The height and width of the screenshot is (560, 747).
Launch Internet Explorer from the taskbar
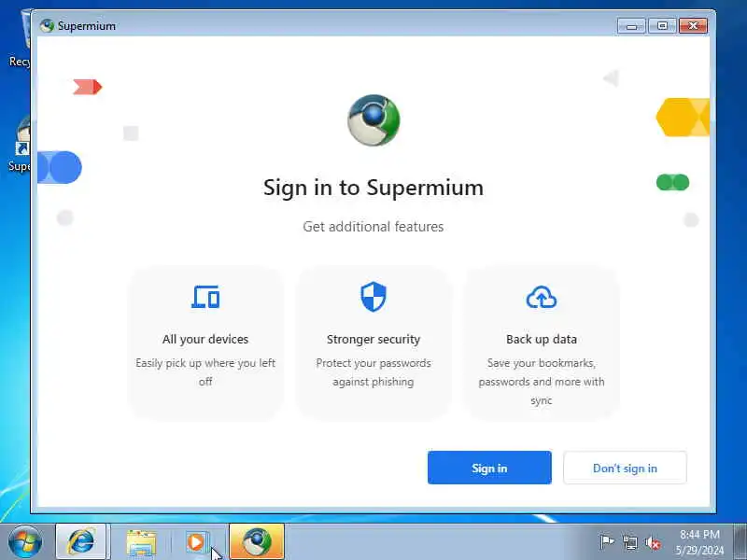pos(81,542)
